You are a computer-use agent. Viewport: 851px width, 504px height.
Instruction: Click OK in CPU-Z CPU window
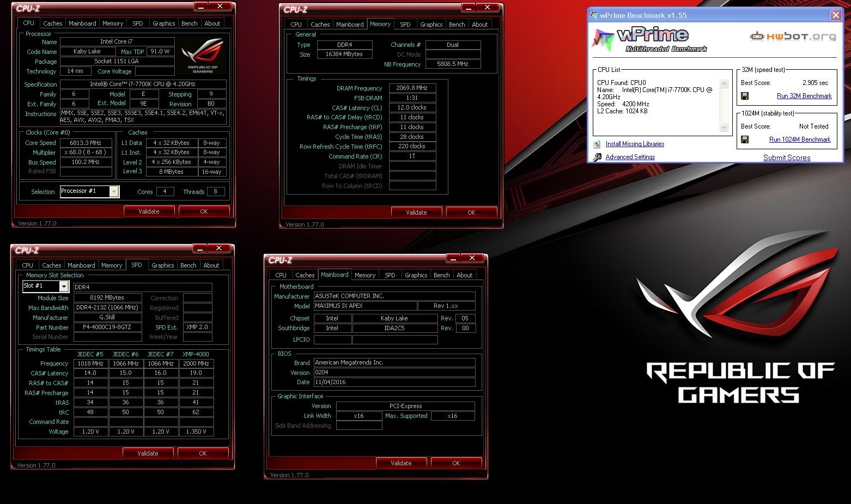204,211
